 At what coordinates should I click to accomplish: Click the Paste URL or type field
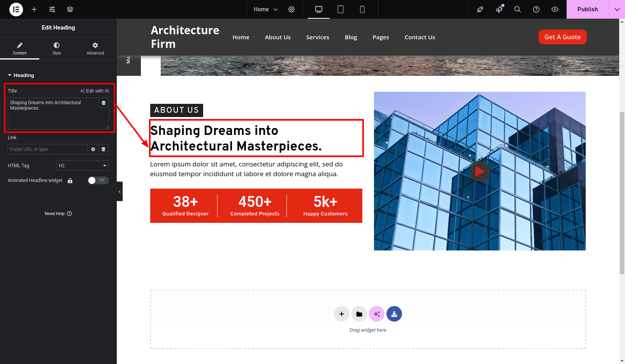[x=47, y=149]
